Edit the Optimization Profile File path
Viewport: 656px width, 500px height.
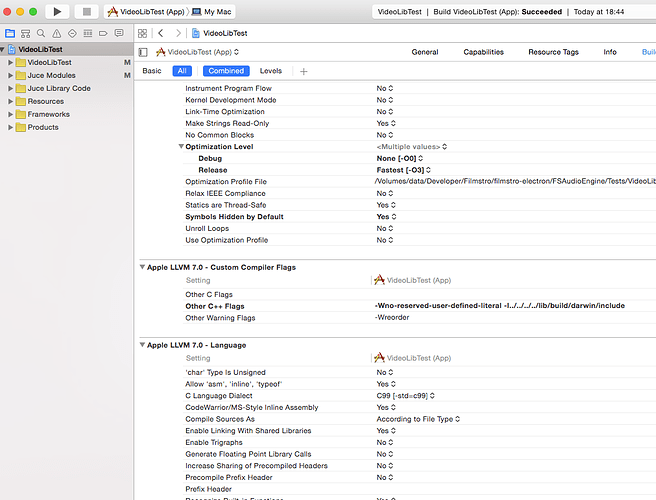pyautogui.click(x=515, y=181)
